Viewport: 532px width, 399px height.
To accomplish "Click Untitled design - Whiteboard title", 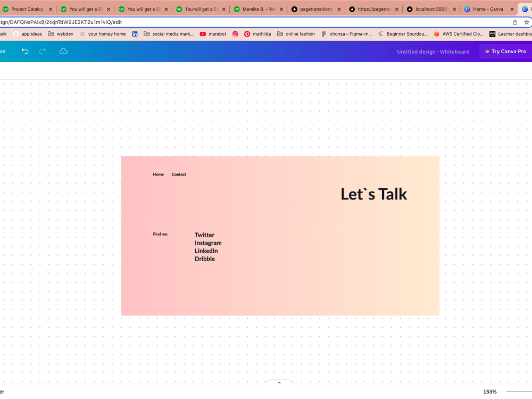I will [433, 51].
